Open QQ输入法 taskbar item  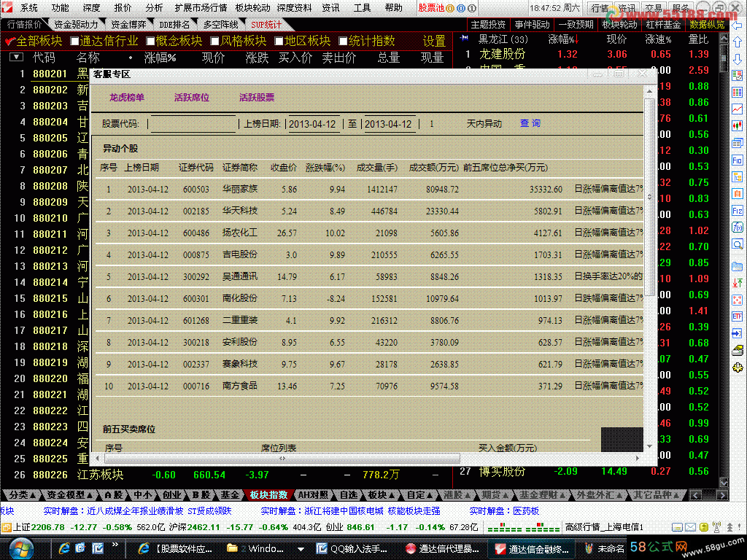(352, 548)
